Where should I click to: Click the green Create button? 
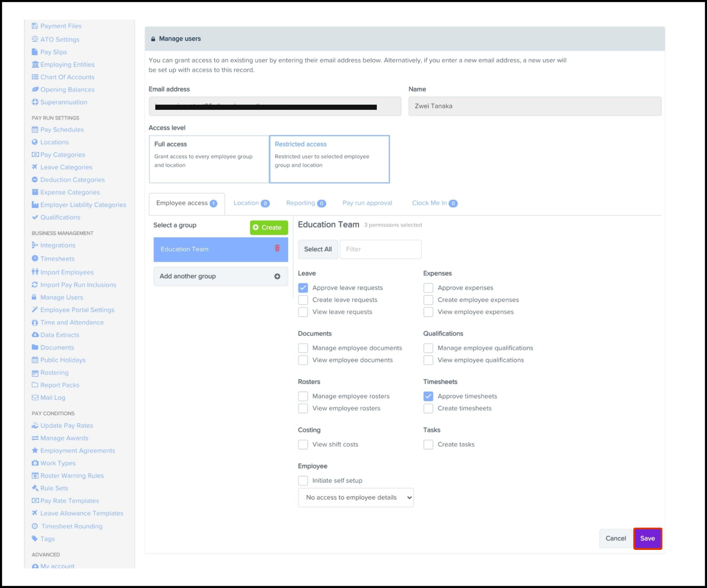click(268, 227)
